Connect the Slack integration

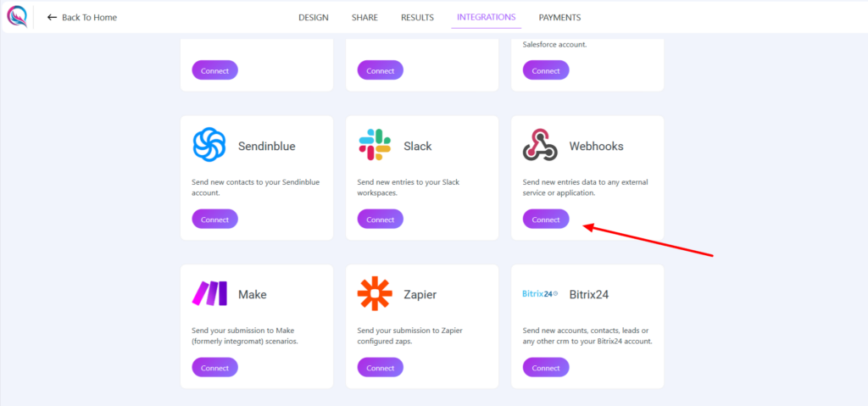click(381, 220)
